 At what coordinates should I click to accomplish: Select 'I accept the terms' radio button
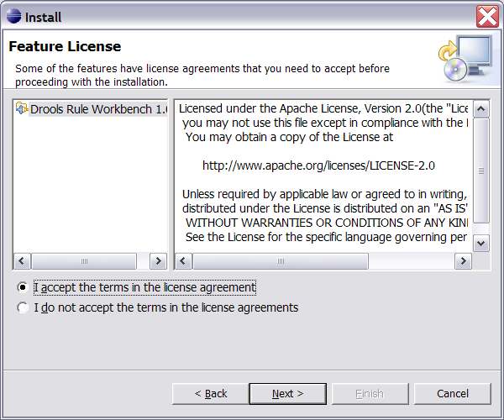(x=22, y=287)
